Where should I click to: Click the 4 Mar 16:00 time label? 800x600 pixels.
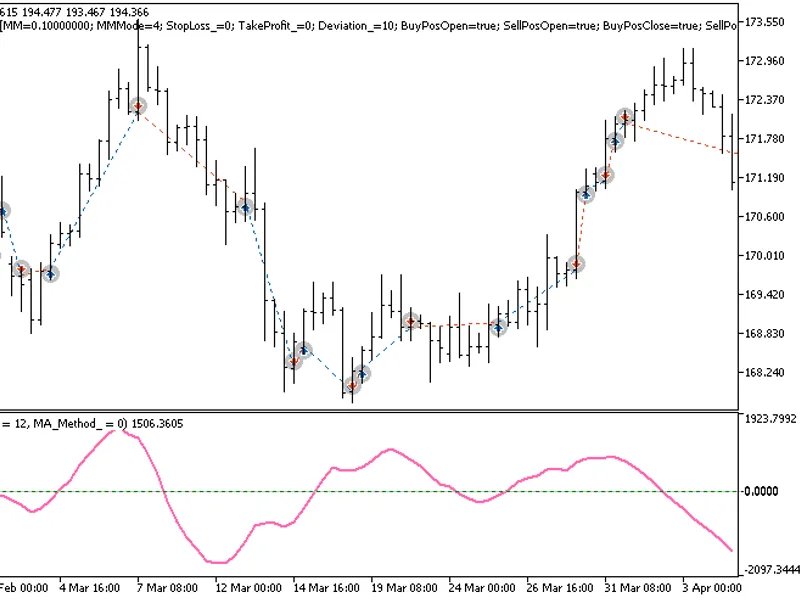[89, 588]
